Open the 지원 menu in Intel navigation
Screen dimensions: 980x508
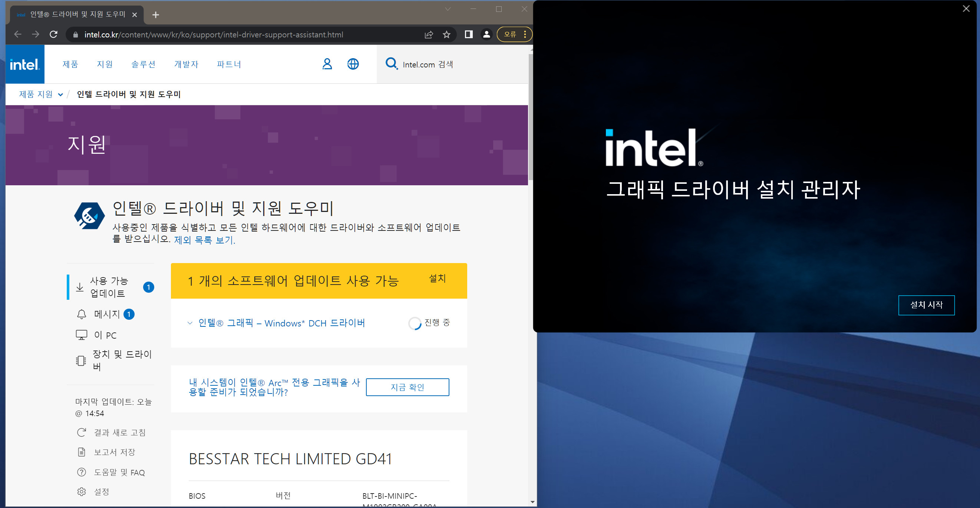[105, 64]
